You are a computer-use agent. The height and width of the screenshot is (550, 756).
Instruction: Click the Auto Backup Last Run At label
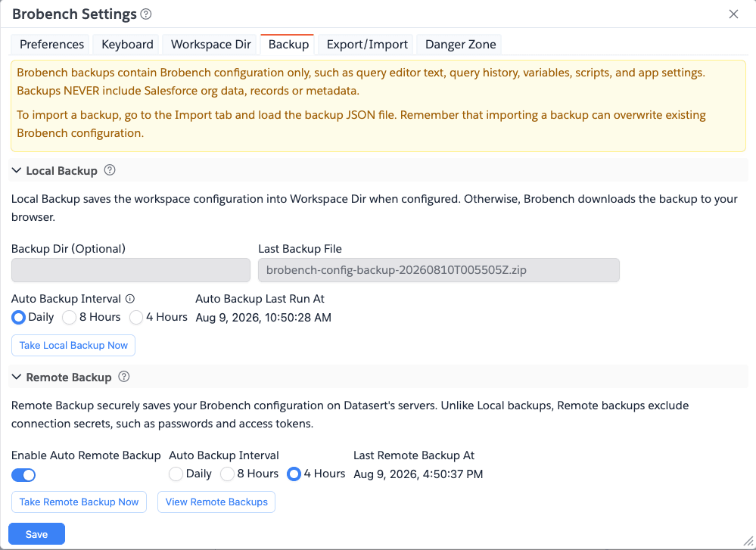(260, 299)
